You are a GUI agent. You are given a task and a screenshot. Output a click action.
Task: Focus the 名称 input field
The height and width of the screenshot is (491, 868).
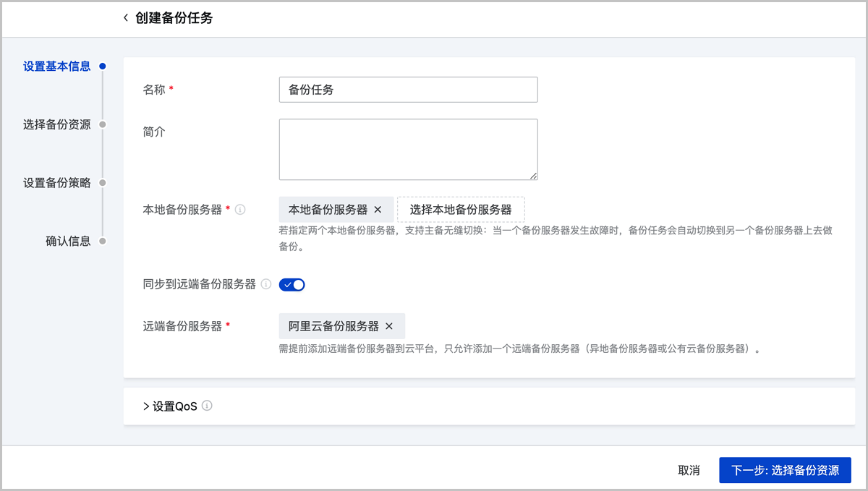[409, 90]
